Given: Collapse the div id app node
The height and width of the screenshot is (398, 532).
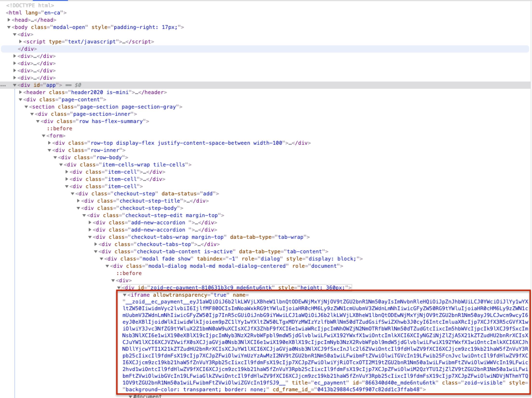Looking at the screenshot, I should coord(15,85).
